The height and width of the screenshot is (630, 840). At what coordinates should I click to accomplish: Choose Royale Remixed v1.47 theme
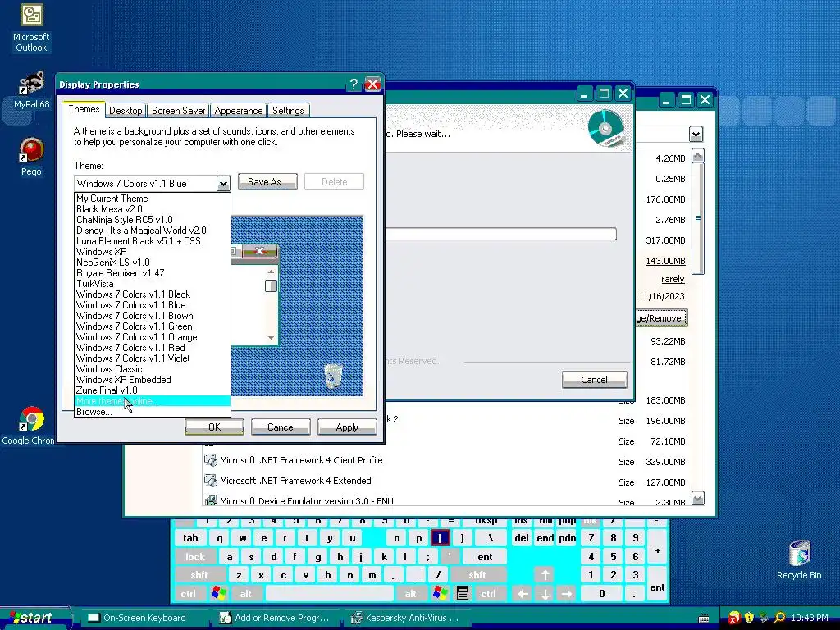(x=152, y=272)
